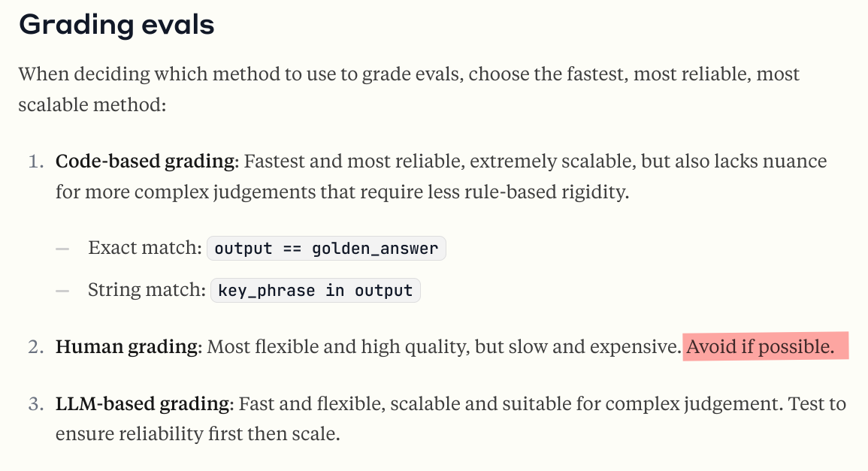Click the red-highlighted "Avoid if possible." text
The width and height of the screenshot is (868, 471).
pos(760,347)
